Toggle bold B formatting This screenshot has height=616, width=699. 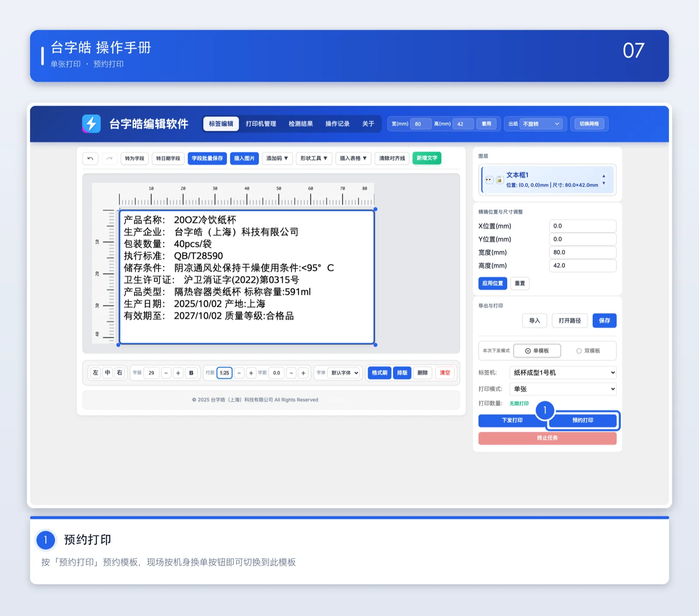191,373
